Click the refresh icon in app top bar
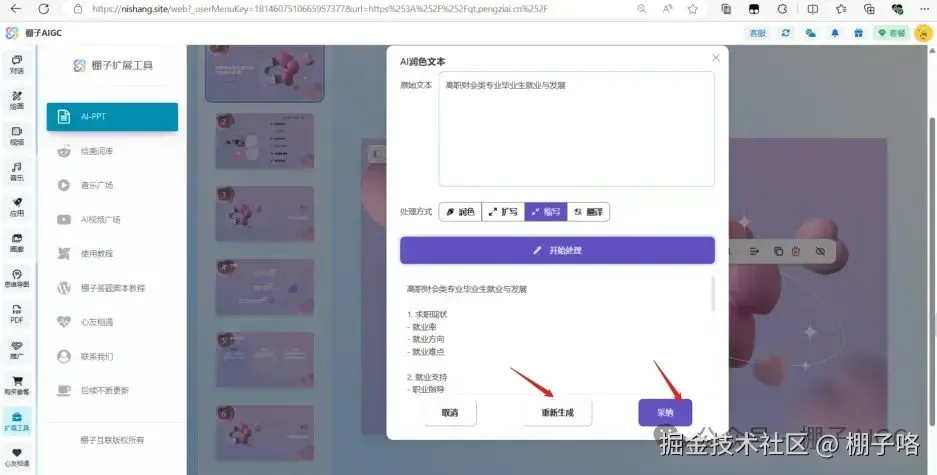Screen dimensions: 937x475 (786, 33)
